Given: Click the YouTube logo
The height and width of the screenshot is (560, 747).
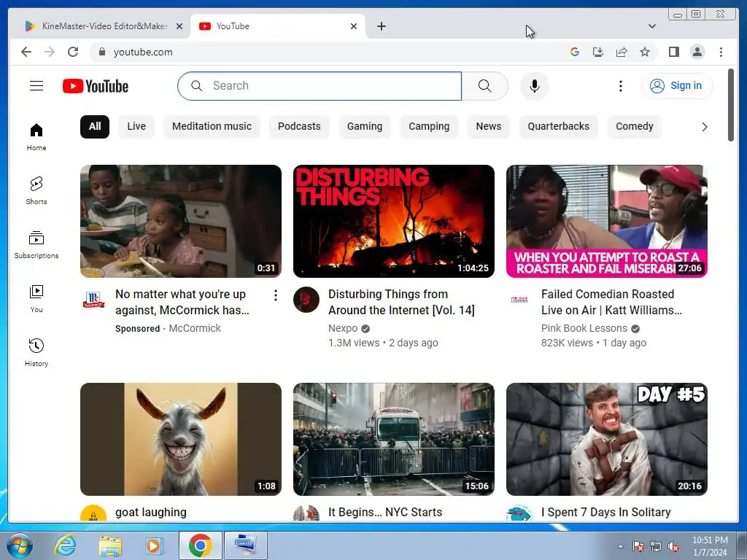Looking at the screenshot, I should [x=96, y=86].
